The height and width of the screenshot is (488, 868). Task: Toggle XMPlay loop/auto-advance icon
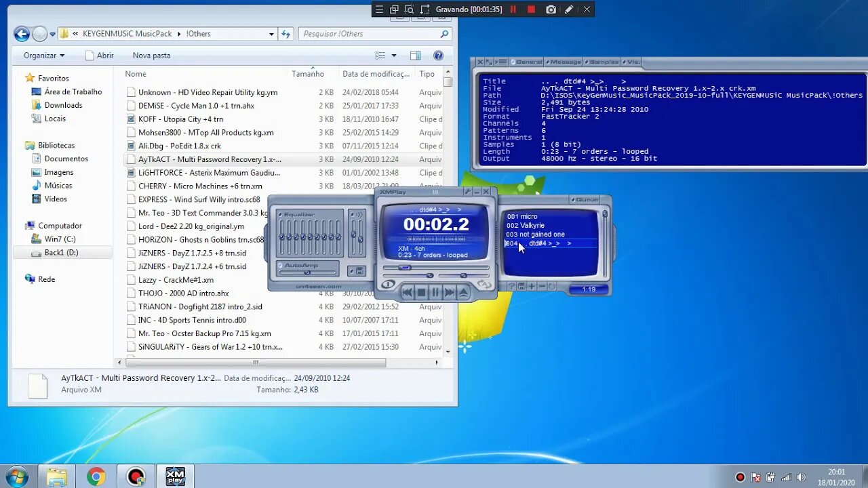484,284
